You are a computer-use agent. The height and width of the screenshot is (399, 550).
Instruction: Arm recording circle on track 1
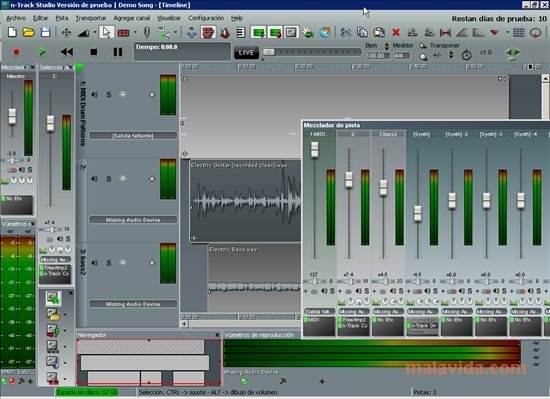pos(152,94)
